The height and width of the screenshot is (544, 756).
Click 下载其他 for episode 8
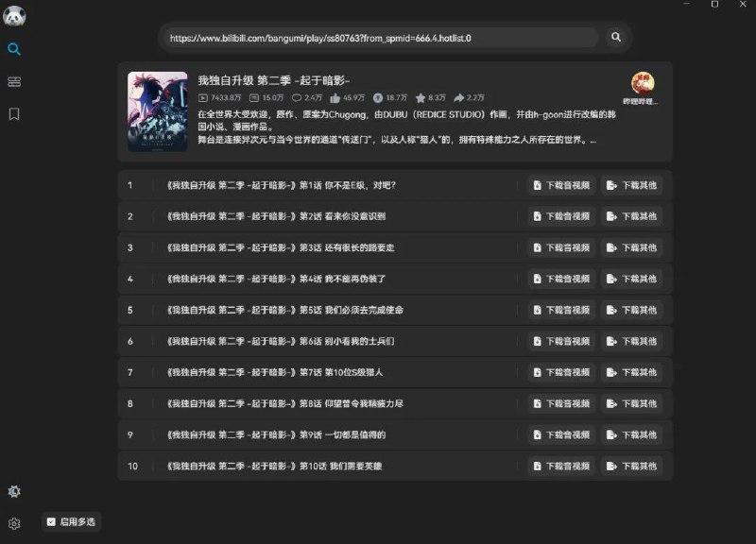[631, 404]
